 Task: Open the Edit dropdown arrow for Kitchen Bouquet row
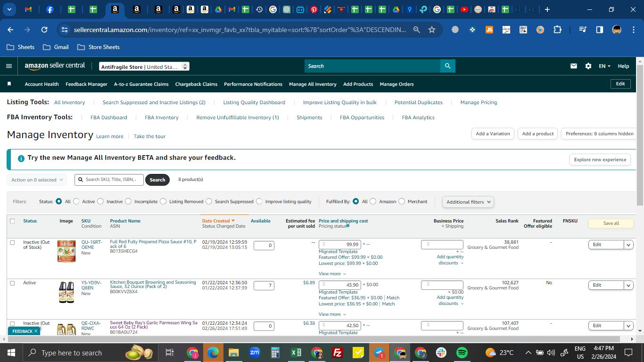point(628,285)
